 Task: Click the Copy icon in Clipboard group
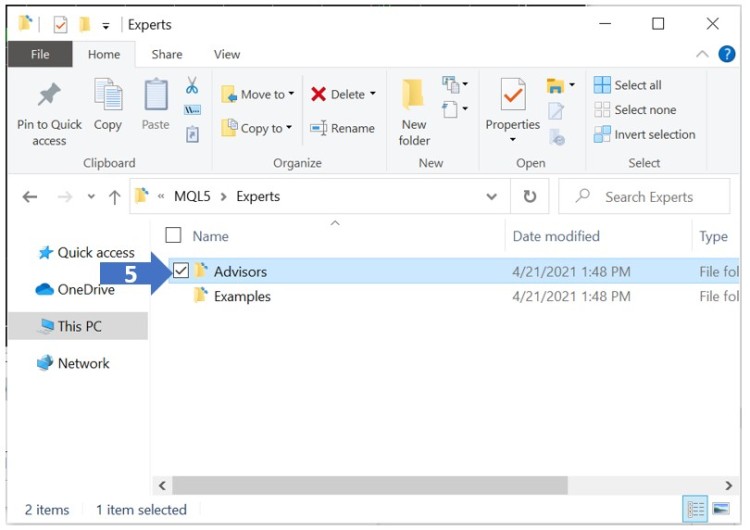(108, 97)
